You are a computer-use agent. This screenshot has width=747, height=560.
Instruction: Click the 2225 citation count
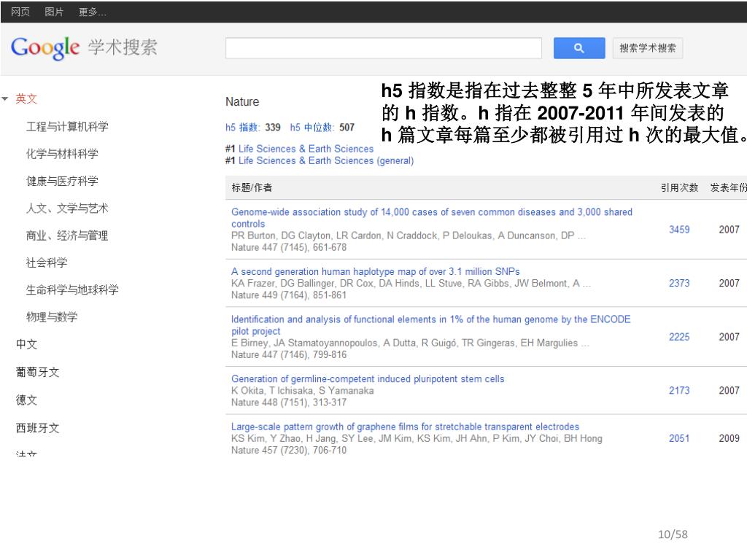(679, 337)
